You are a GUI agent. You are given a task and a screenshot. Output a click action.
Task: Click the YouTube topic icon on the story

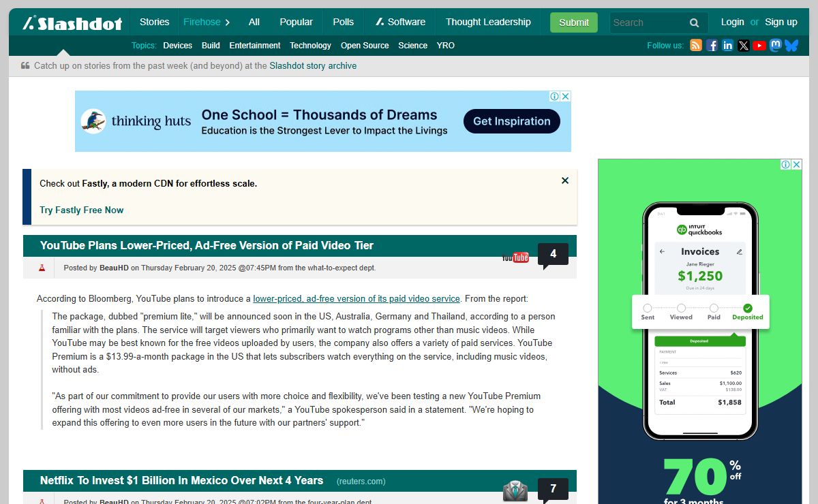pyautogui.click(x=515, y=257)
